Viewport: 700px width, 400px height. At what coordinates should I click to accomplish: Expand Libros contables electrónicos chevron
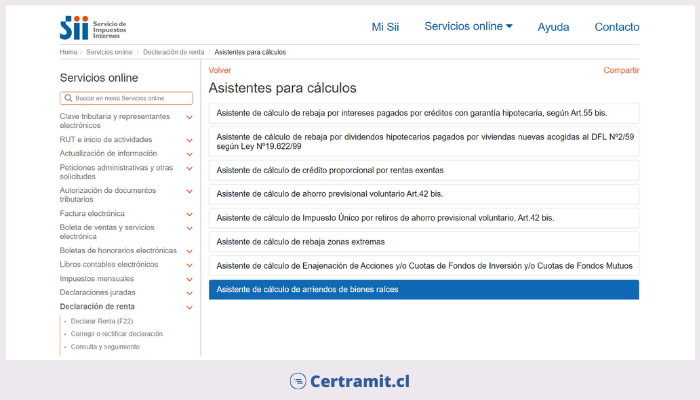point(189,265)
